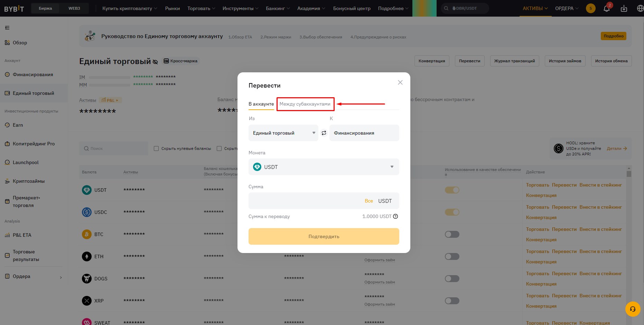Click the download app icon
Viewport: 644px width, 325px height.
[624, 8]
